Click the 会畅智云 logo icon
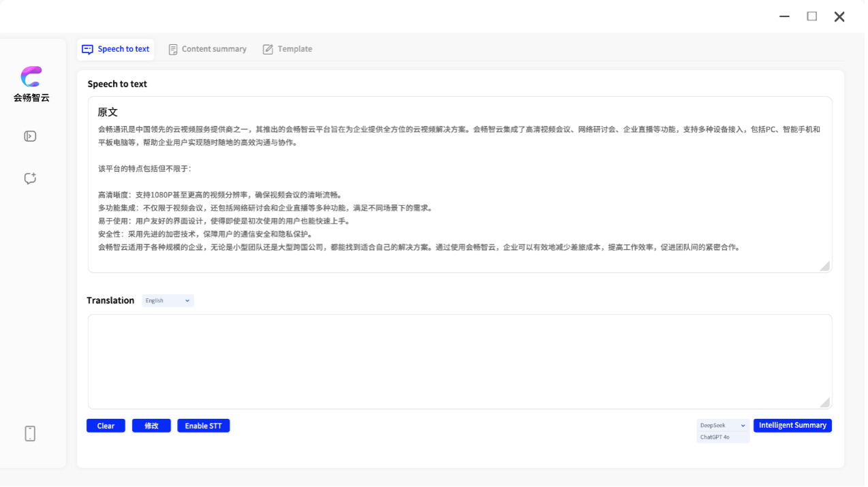The height and width of the screenshot is (487, 868). [31, 77]
